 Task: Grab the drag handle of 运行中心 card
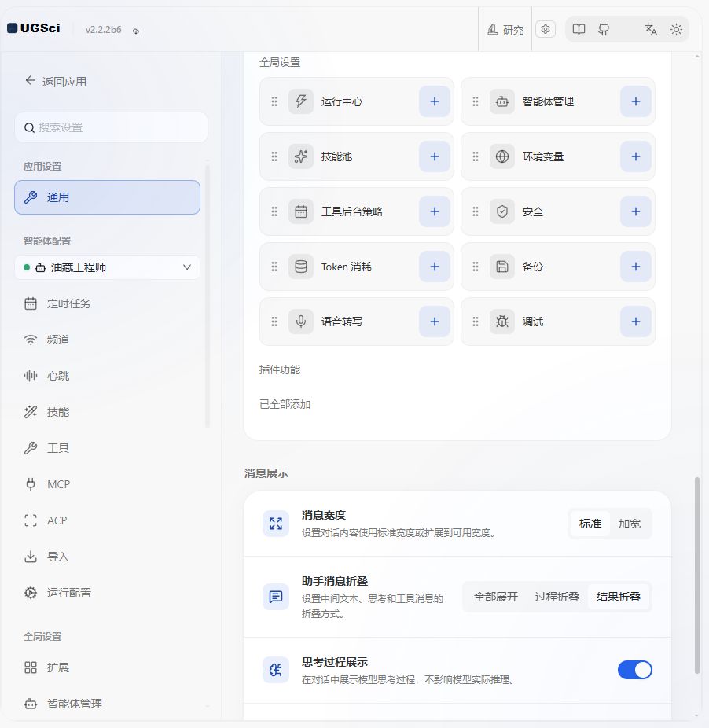click(x=274, y=101)
